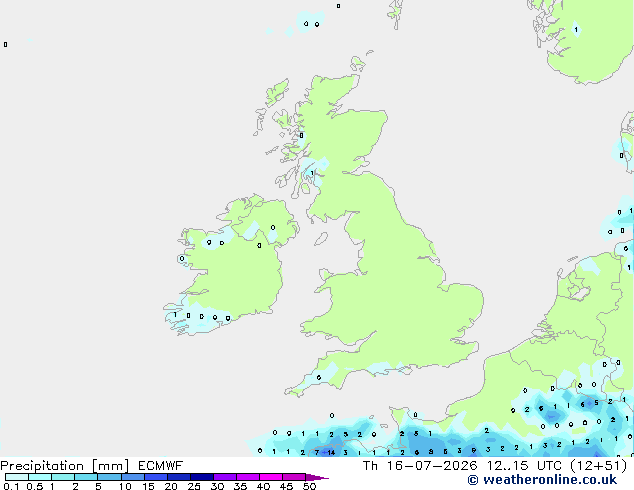Click the 15–20 mm legend swatch

pyautogui.click(x=155, y=477)
